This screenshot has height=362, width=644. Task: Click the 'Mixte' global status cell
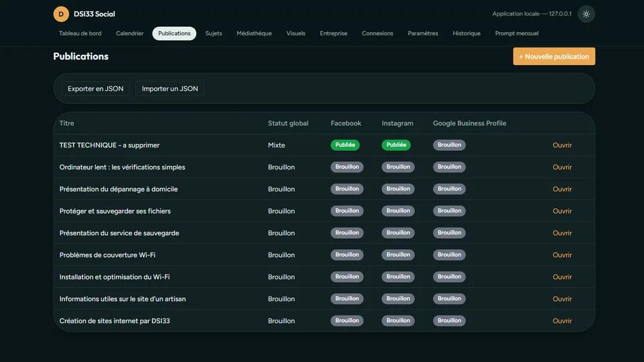[x=276, y=145]
